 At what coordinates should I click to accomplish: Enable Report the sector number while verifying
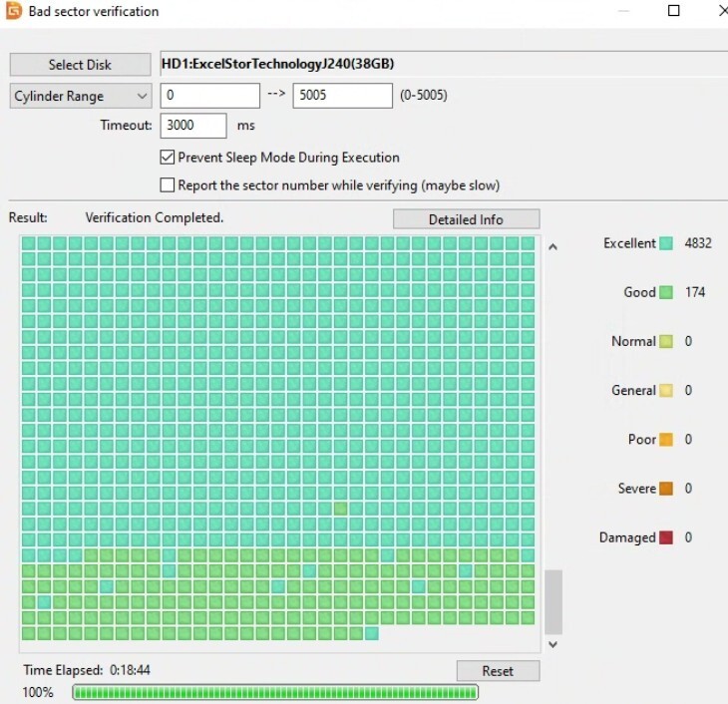(168, 184)
